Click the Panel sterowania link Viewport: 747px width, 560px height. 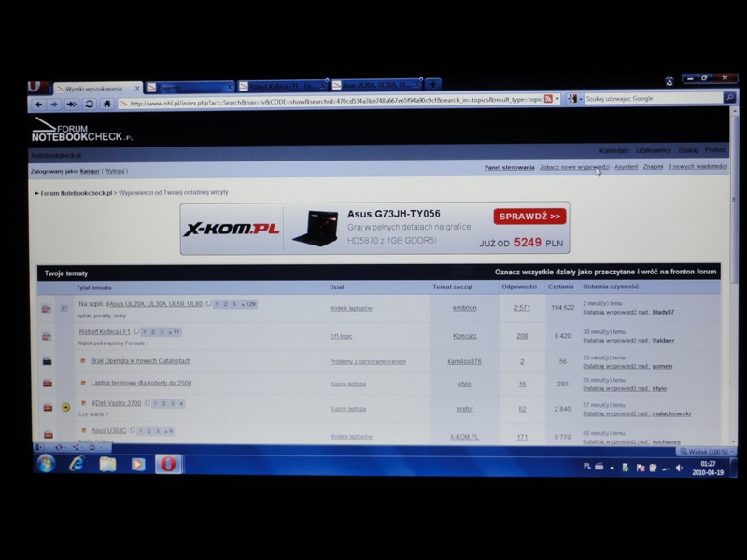click(x=509, y=168)
